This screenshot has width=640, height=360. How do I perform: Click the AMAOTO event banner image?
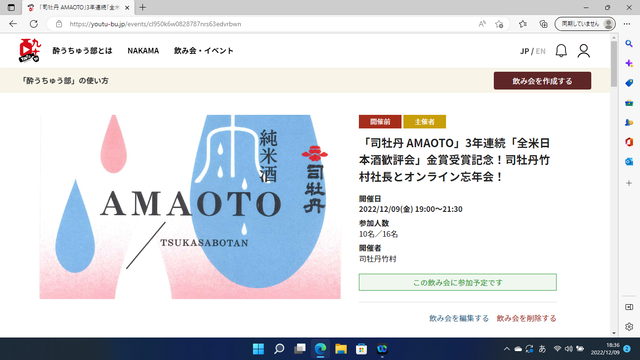point(190,207)
